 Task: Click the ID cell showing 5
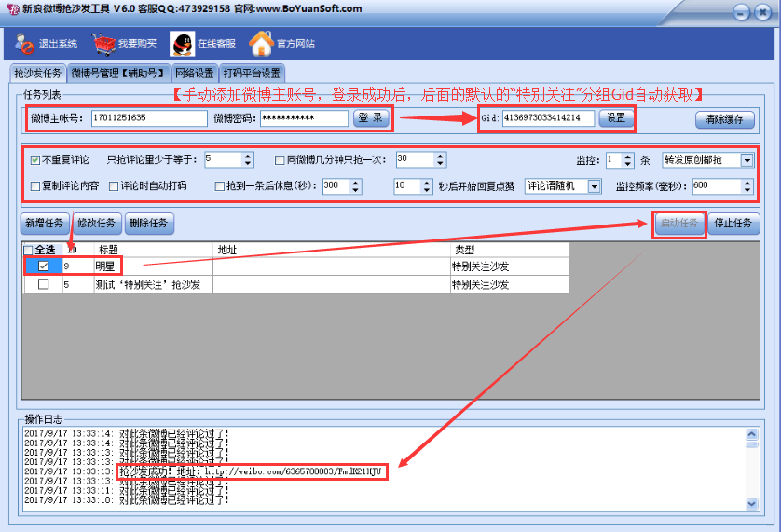coord(78,284)
